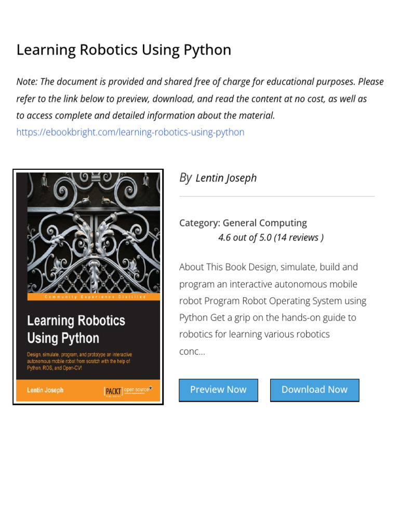Click the '(14 reviews)' text
Screen dimensions: 399x532
click(x=299, y=237)
